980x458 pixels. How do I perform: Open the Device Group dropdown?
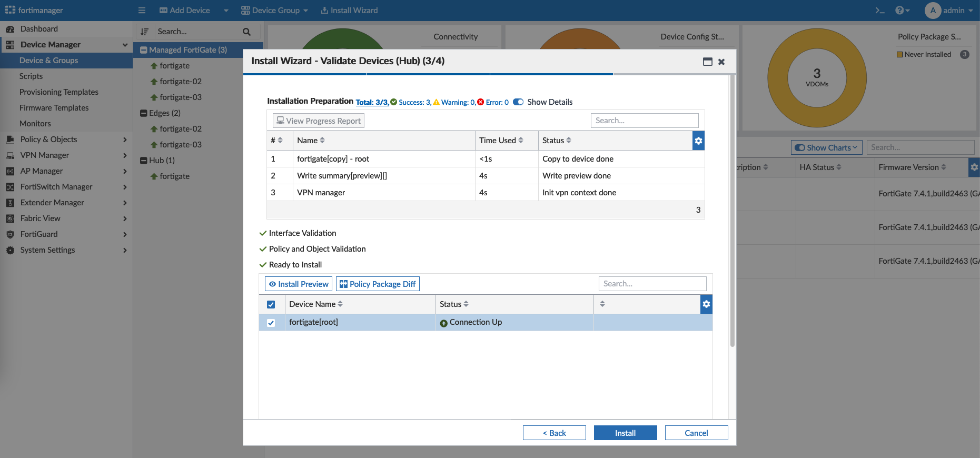(274, 11)
